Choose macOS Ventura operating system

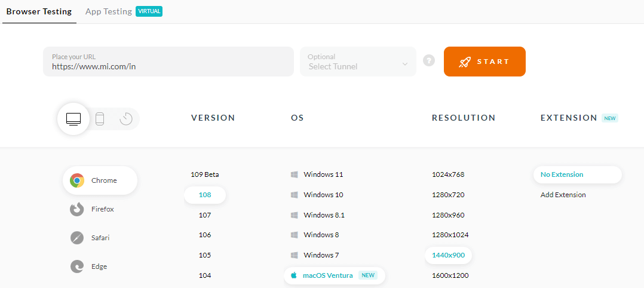tap(335, 275)
